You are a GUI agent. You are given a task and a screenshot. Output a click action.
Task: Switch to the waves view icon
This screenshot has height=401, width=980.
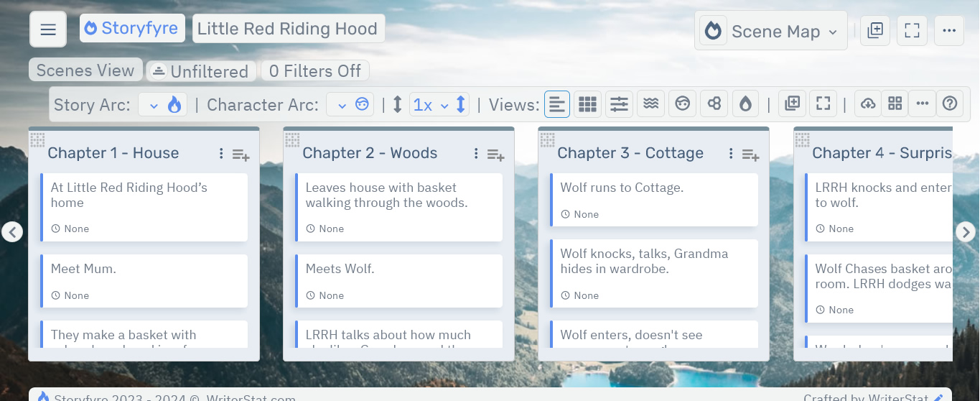(650, 104)
